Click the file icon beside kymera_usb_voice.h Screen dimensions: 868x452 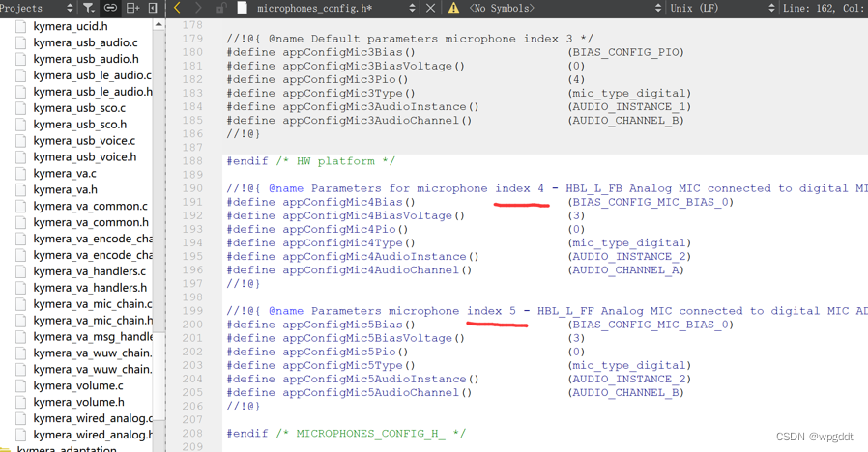[21, 156]
